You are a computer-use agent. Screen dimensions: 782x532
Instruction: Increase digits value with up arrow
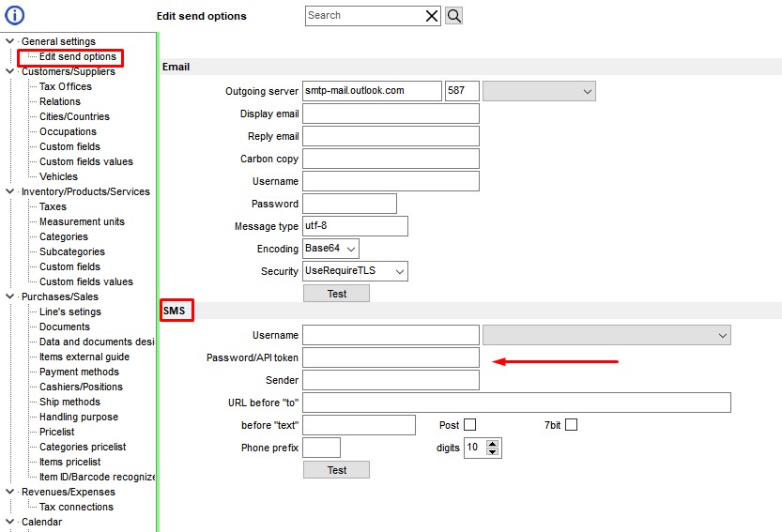[494, 443]
